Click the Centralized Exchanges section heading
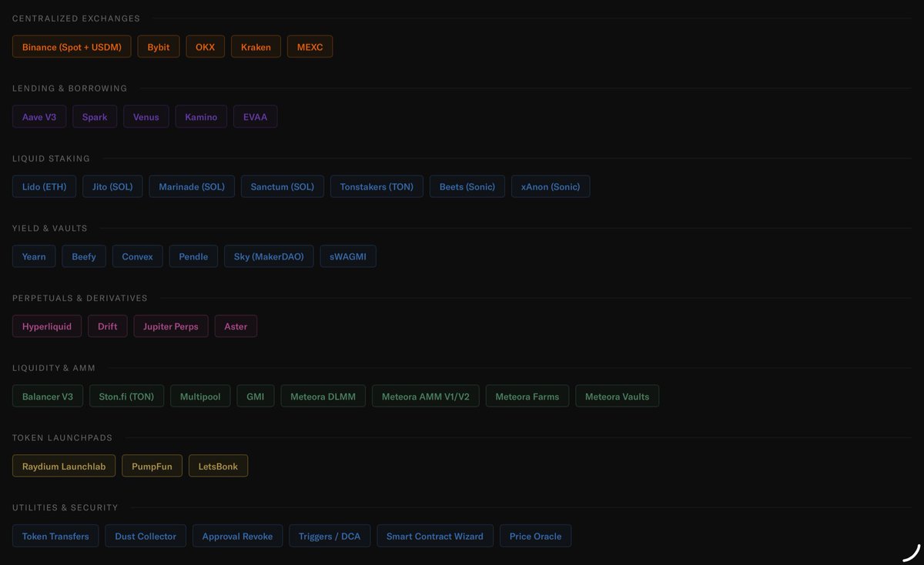 (x=76, y=18)
